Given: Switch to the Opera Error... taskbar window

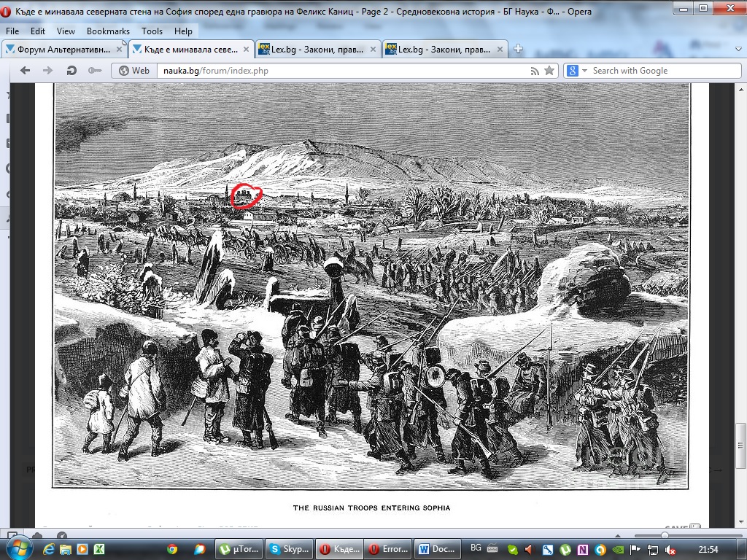Looking at the screenshot, I should click(x=388, y=549).
